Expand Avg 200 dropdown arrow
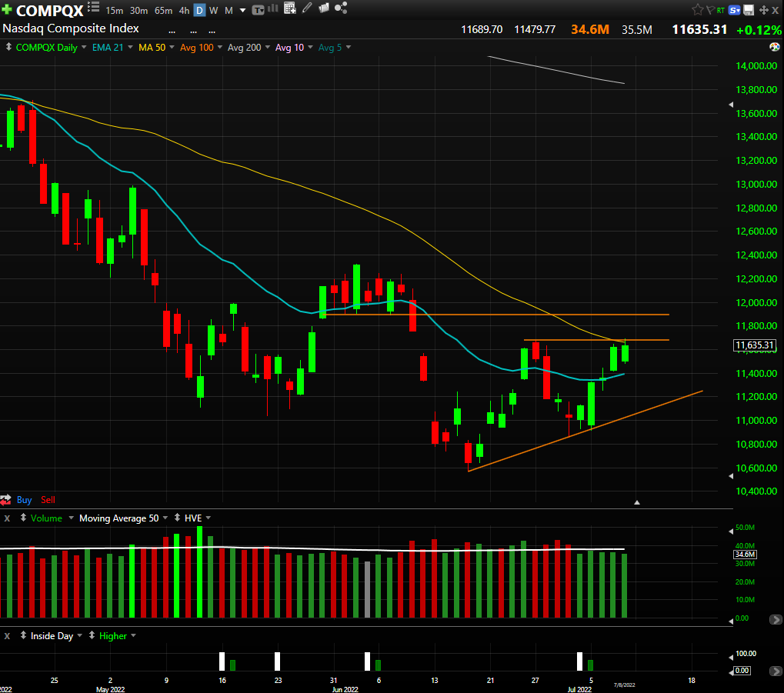 (268, 47)
